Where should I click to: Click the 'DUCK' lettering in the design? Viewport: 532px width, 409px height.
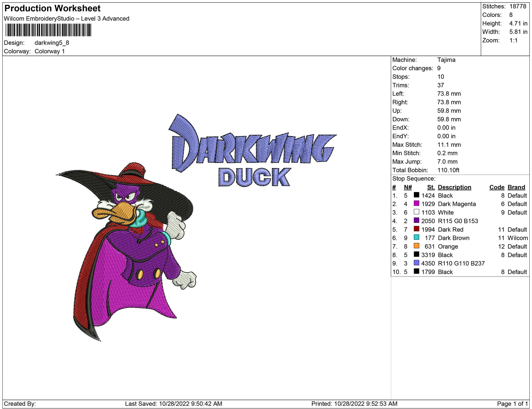pos(254,177)
